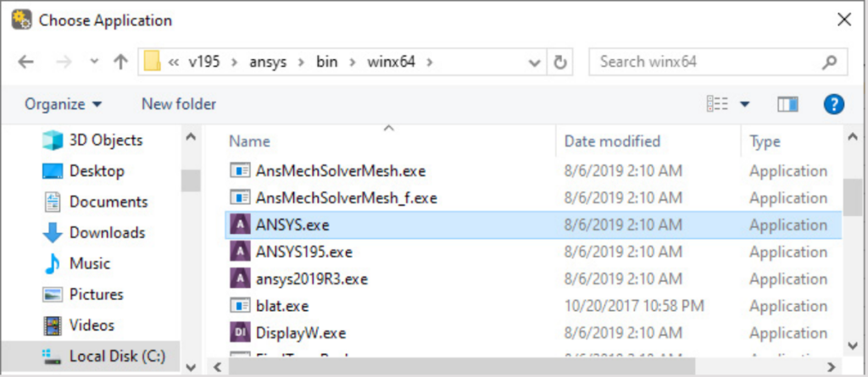Go up one folder level

tap(120, 62)
